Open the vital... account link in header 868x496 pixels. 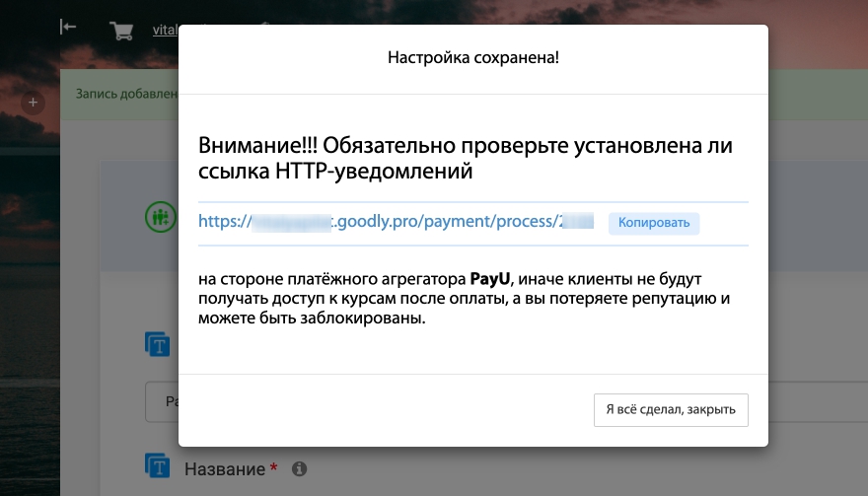(x=166, y=30)
